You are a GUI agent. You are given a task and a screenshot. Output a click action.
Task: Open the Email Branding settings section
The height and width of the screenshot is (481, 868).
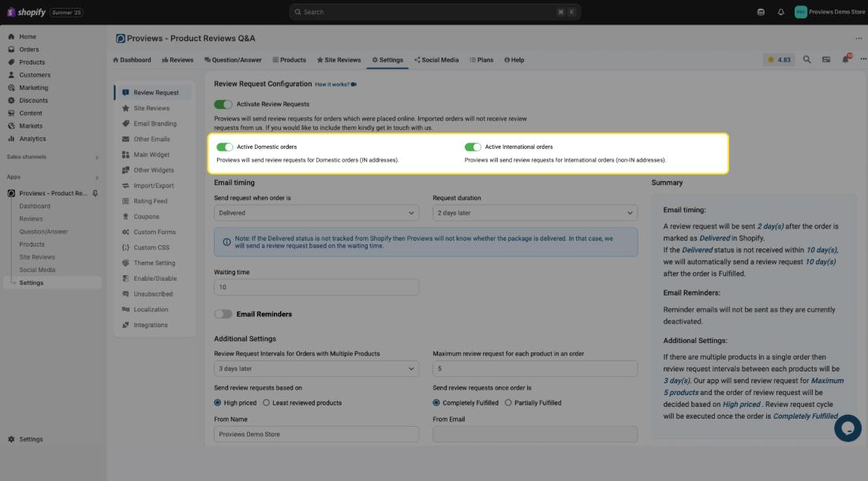point(155,124)
